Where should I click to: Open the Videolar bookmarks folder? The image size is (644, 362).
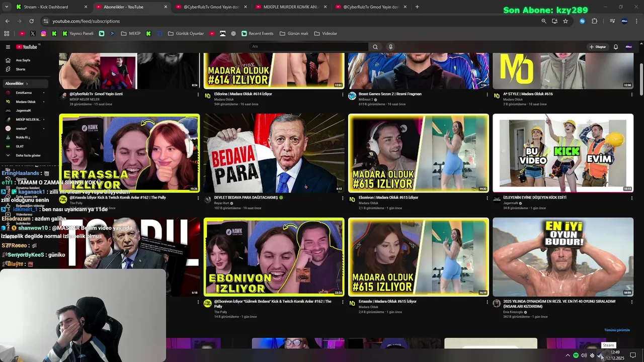click(326, 34)
